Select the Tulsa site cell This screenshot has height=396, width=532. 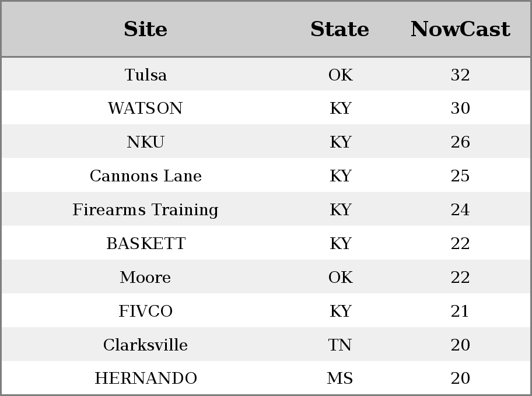tap(146, 75)
